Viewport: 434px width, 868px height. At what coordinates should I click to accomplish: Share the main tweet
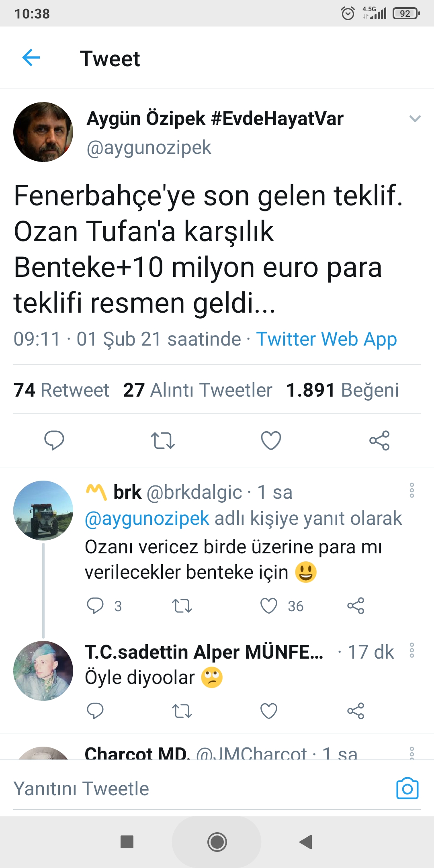(379, 440)
